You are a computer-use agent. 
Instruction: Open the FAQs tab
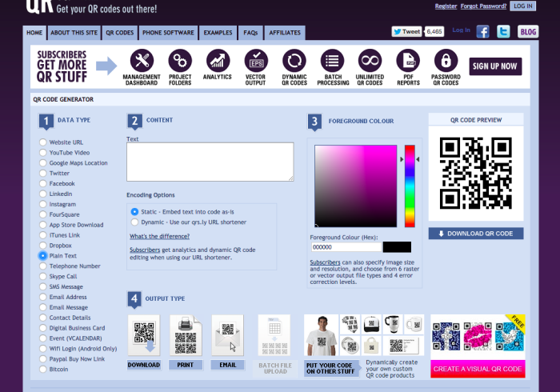[x=250, y=33]
